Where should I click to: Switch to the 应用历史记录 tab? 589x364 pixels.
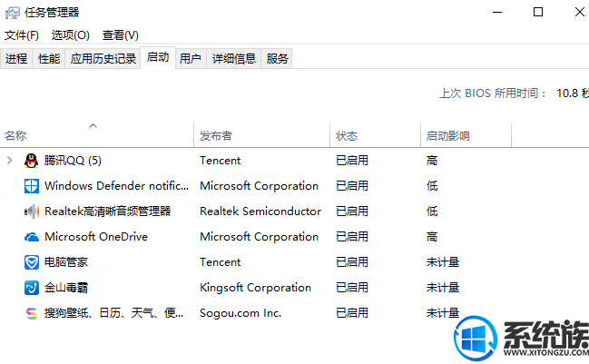click(x=103, y=59)
